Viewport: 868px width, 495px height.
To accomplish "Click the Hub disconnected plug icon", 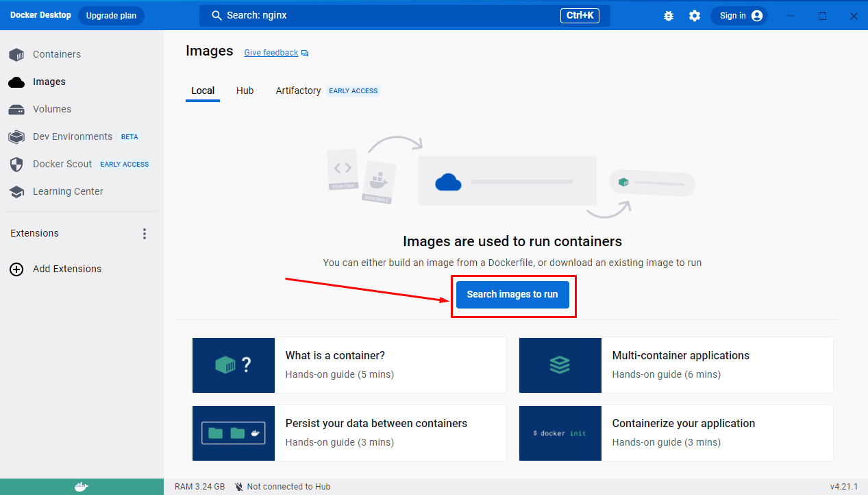I will tap(238, 487).
